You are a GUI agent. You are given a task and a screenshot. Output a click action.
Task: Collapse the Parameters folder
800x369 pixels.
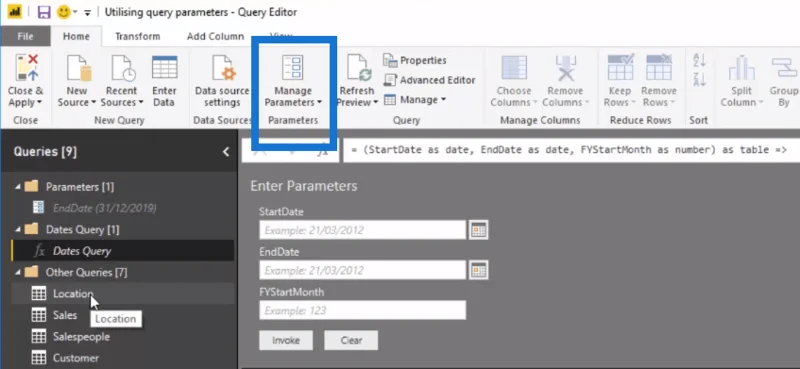pos(18,187)
